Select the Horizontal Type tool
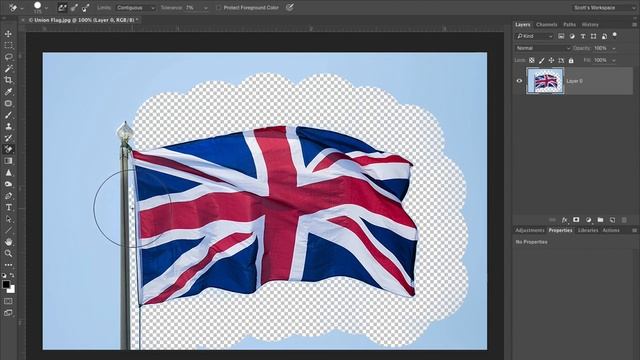 tap(8, 207)
